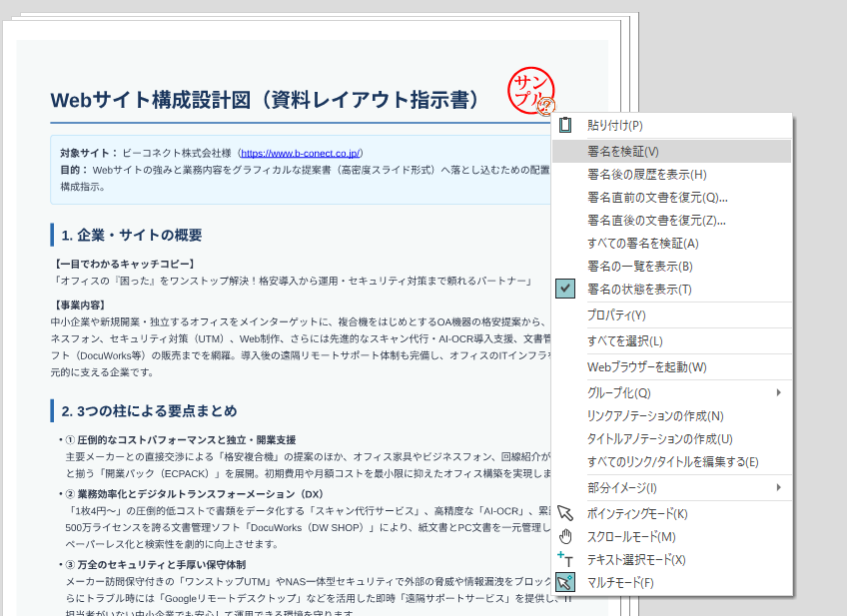Choose リンクアノテーションの作成(N)
The image size is (847, 616).
(671, 415)
